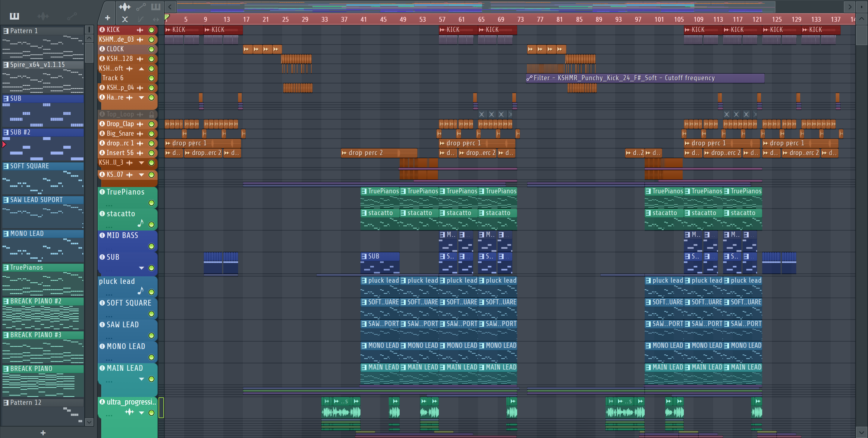Select the Filter Cutoff frequency automation clip
The width and height of the screenshot is (868, 438).
[645, 78]
